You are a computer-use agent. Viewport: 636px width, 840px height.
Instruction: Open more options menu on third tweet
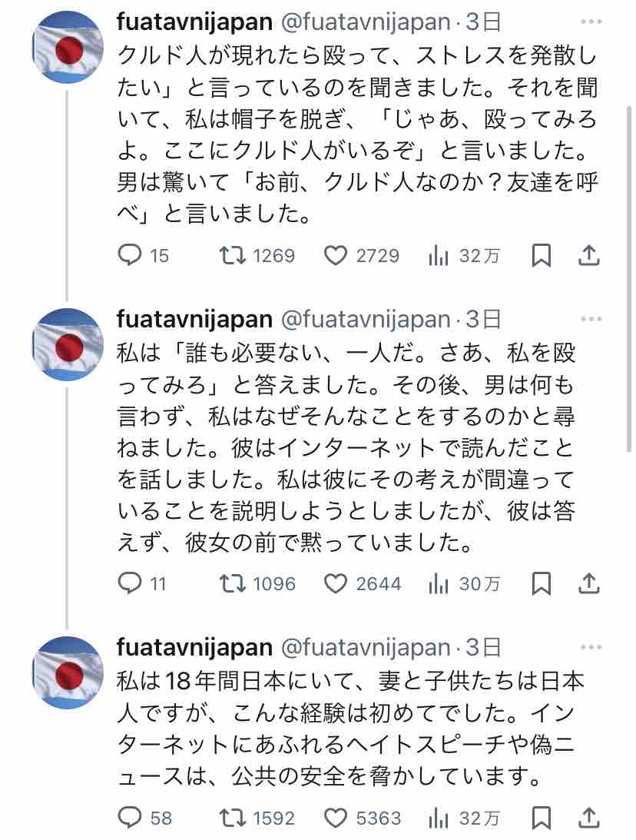click(x=591, y=647)
